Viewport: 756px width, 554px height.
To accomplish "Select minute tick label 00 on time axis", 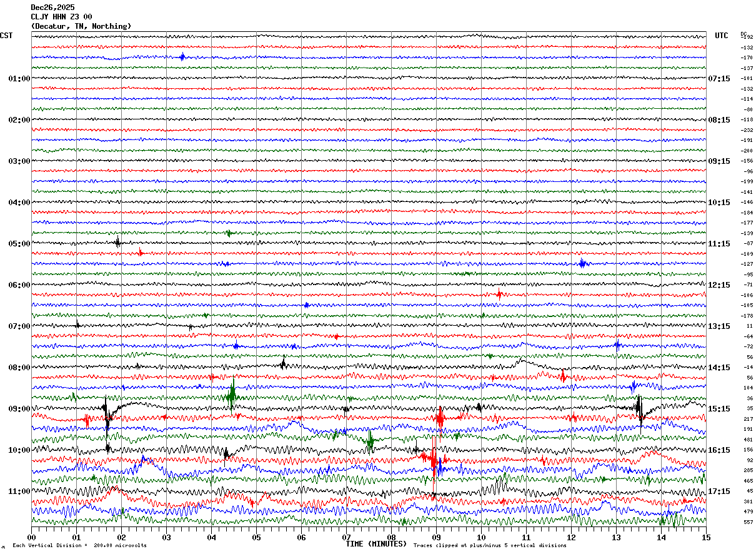I will click(31, 537).
